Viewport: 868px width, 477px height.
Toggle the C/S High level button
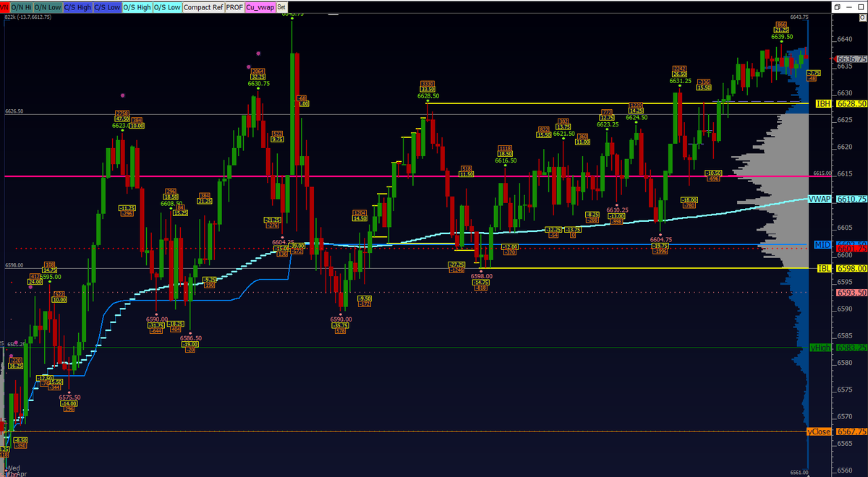click(x=77, y=7)
